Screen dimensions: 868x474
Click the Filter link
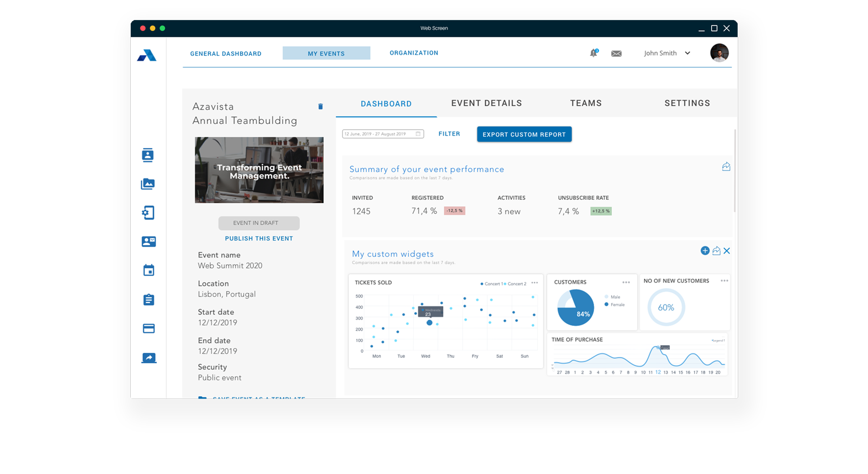(449, 134)
